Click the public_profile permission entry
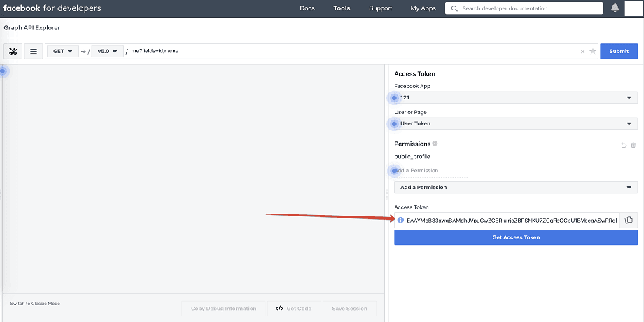The image size is (644, 322). pos(412,157)
